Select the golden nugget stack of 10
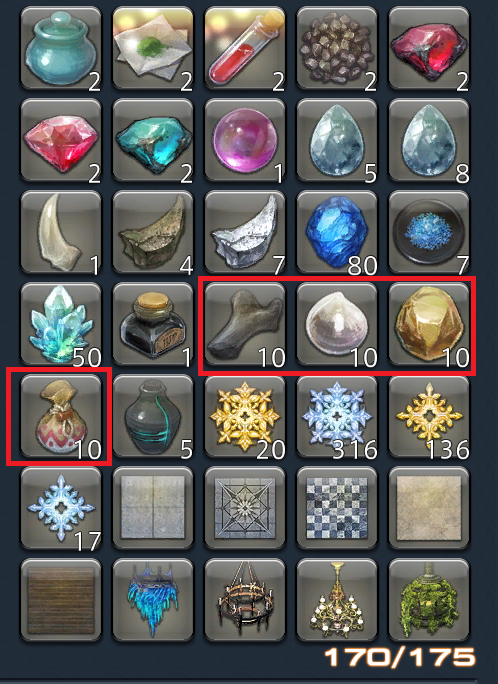 429,324
